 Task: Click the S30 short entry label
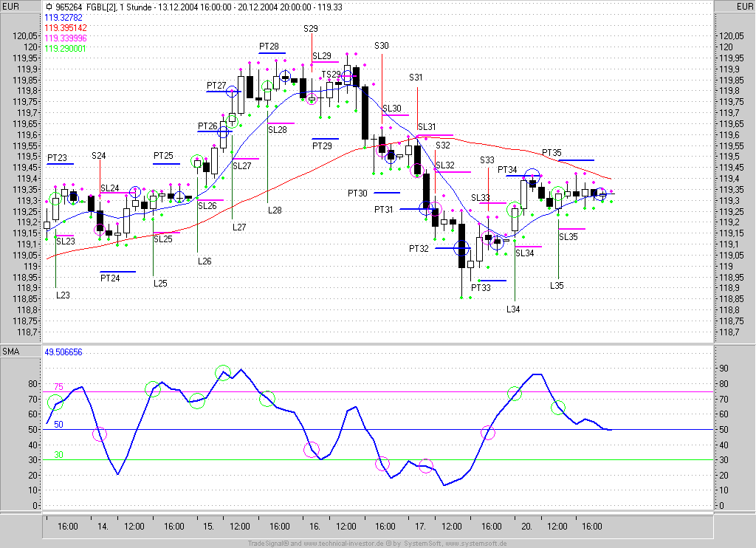pyautogui.click(x=382, y=46)
